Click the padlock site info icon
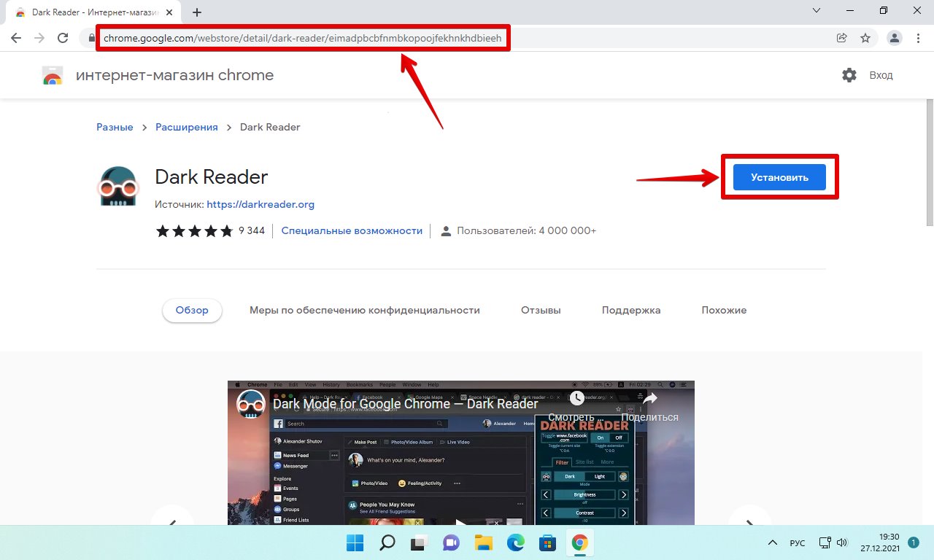This screenshot has height=560, width=934. click(x=91, y=38)
